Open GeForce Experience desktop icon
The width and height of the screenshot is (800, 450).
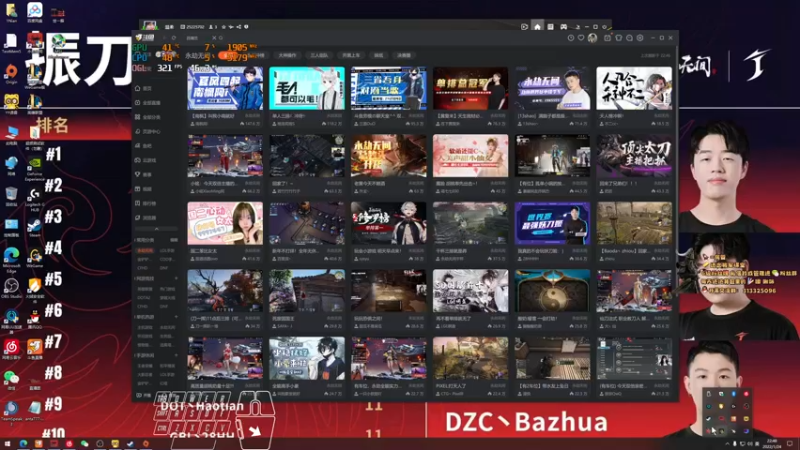34,168
